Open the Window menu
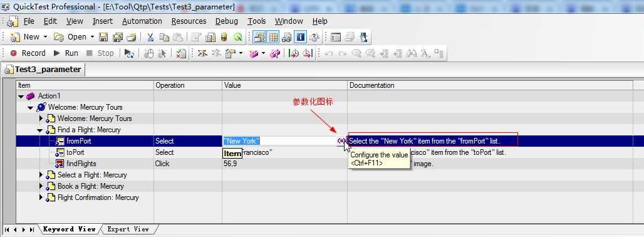This screenshot has height=237, width=644. [x=289, y=21]
